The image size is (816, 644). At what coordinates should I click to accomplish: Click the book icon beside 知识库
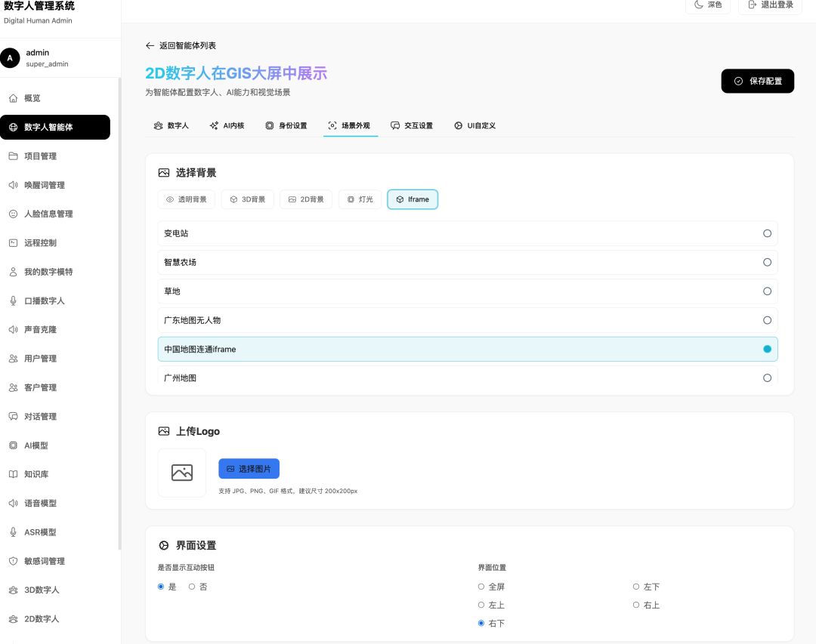point(14,474)
